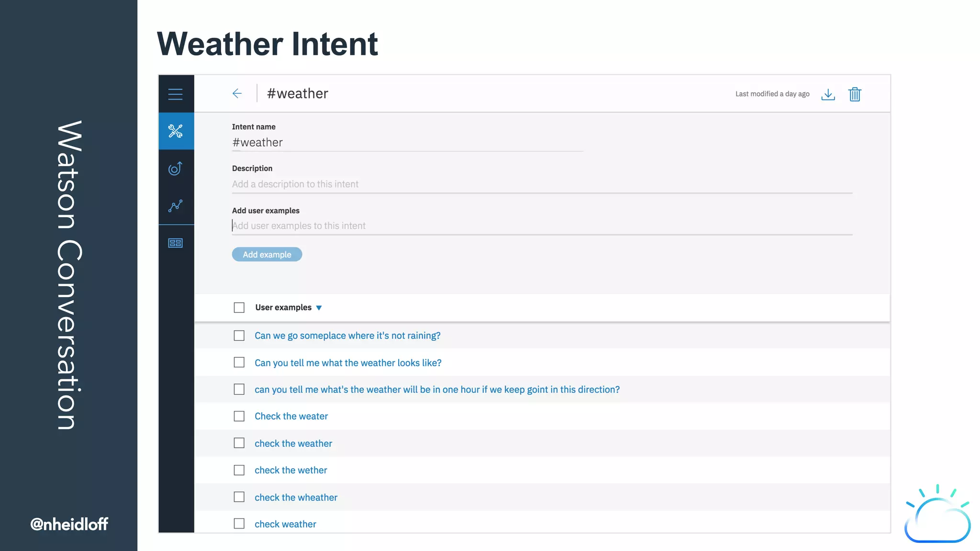Image resolution: width=980 pixels, height=551 pixels.
Task: Open the Improve target icon in sidebar
Action: [176, 168]
